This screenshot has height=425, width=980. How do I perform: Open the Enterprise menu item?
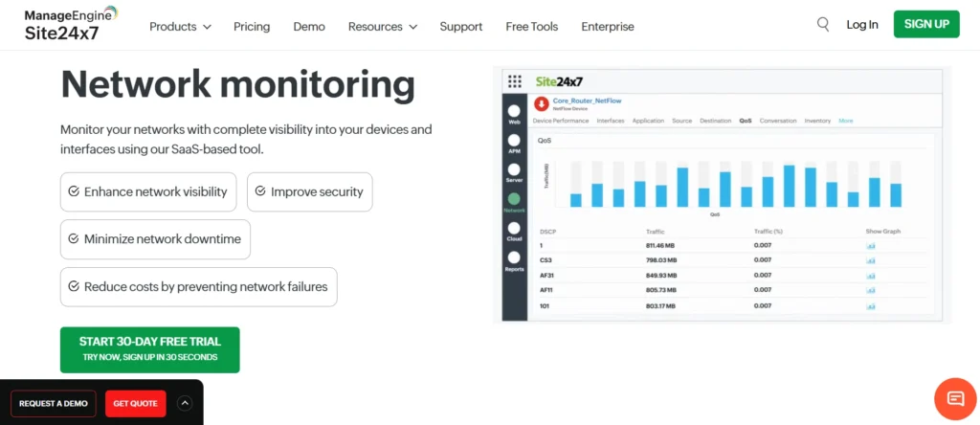pyautogui.click(x=608, y=26)
